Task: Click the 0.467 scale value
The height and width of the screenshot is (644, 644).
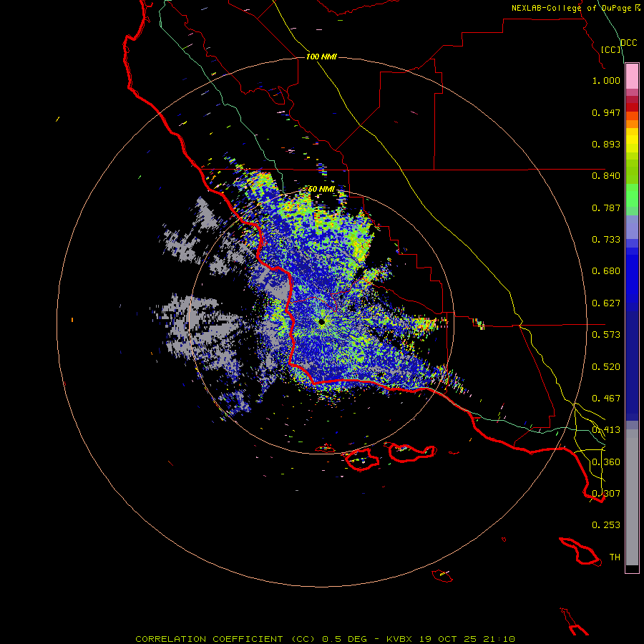Action: pyautogui.click(x=606, y=399)
